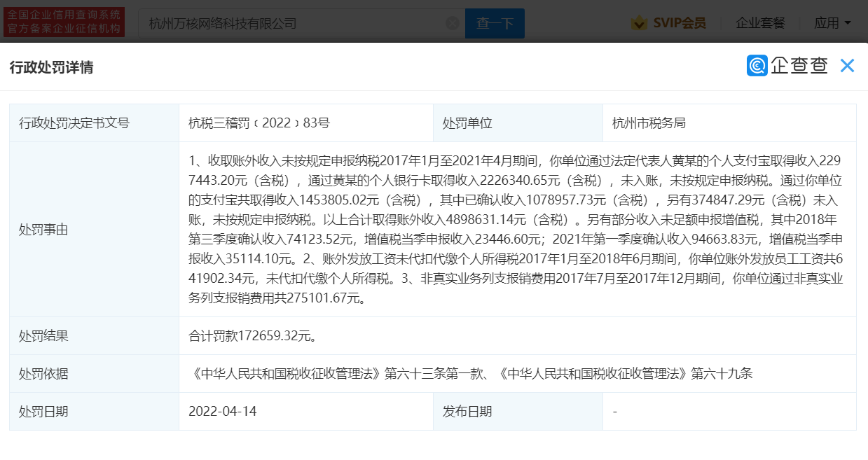Click the 杭州市税务局 cell
The height and width of the screenshot is (460, 868).
(x=649, y=123)
